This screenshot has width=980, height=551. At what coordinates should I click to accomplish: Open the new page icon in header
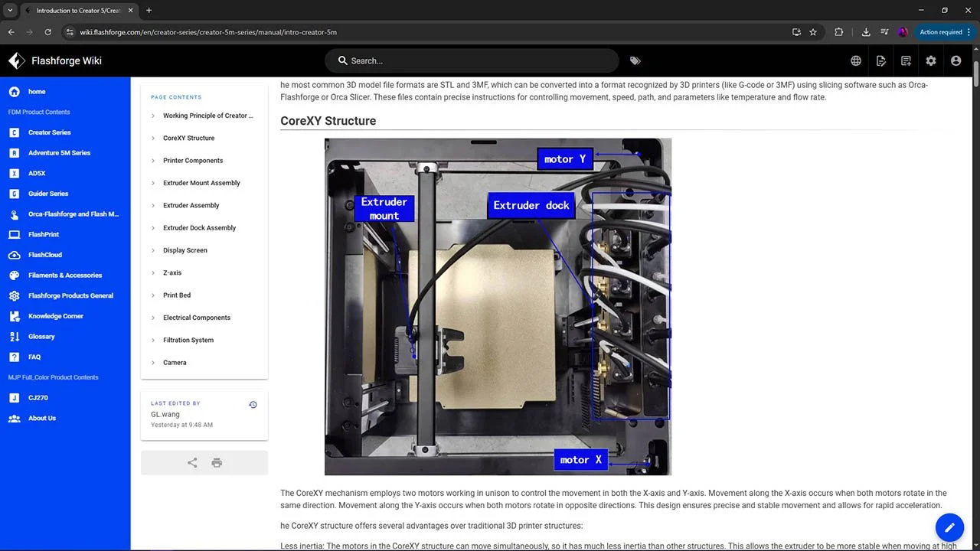point(906,60)
